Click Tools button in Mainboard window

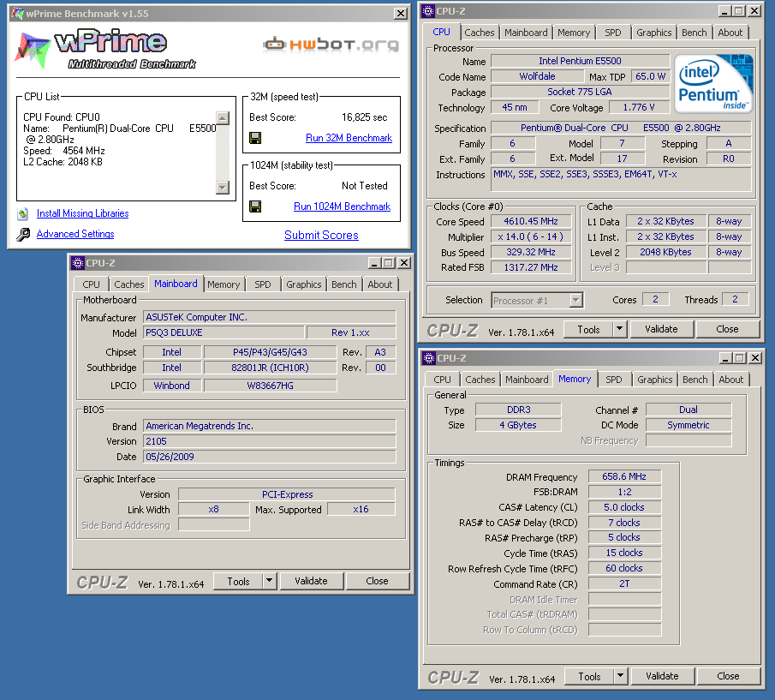238,582
